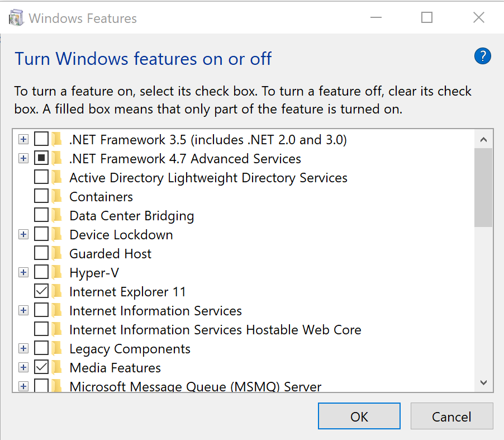Select the Media Features label text

click(x=115, y=368)
